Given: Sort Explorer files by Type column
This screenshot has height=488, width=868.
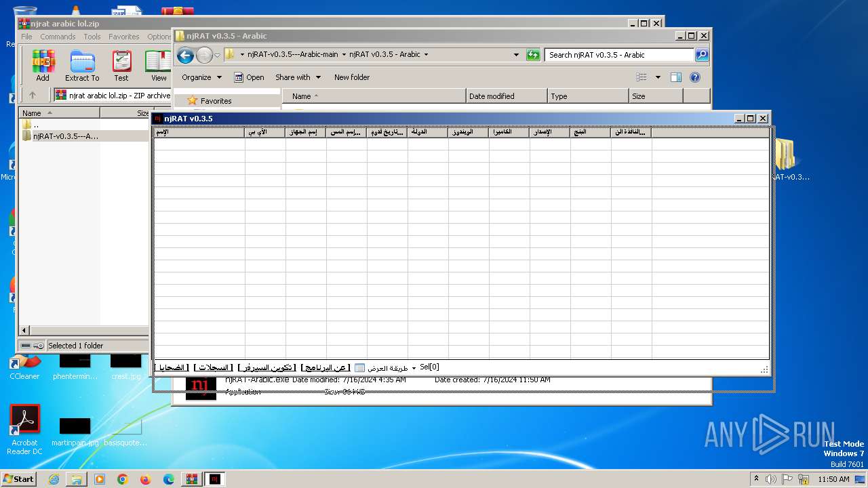Looking at the screenshot, I should (588, 96).
